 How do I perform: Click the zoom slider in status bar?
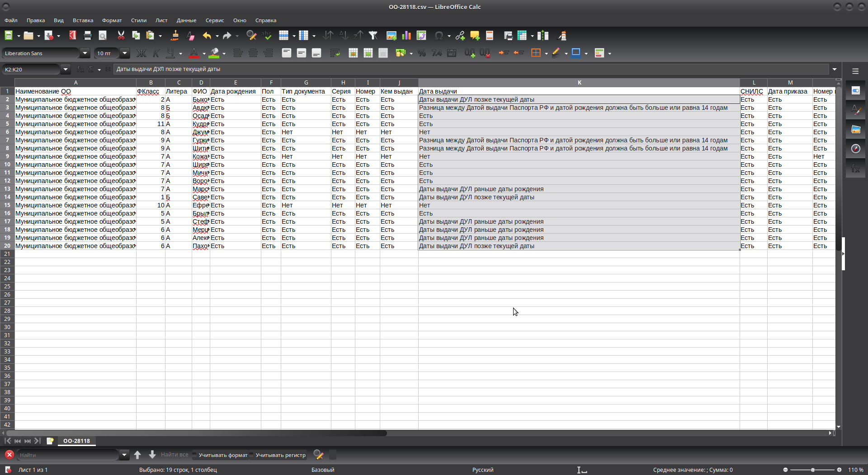coord(812,470)
